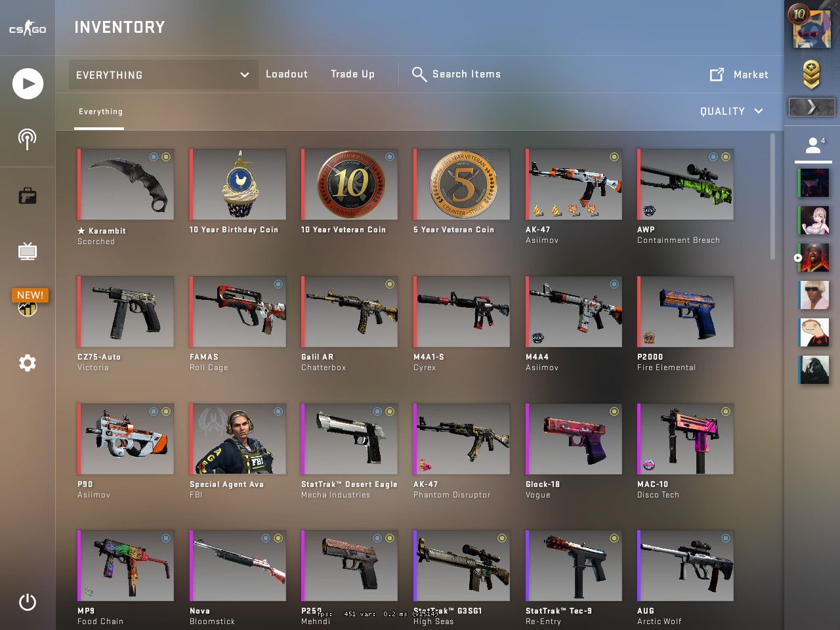Screen dimensions: 840x630
Task: Click the Play button in the sidebar
Action: point(28,83)
